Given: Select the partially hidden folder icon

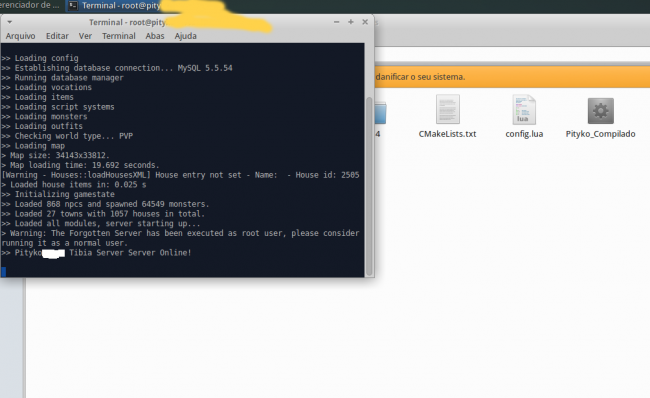Looking at the screenshot, I should tap(381, 113).
